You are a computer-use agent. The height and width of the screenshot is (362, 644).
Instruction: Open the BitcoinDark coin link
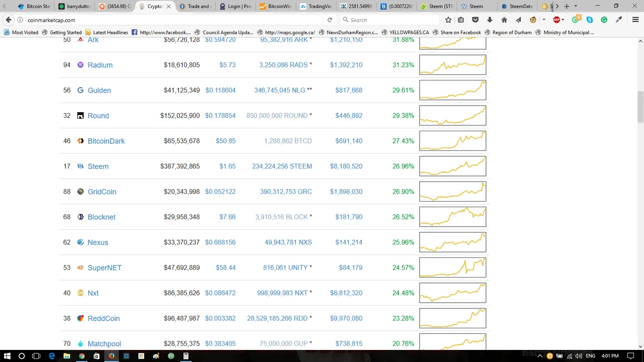106,141
